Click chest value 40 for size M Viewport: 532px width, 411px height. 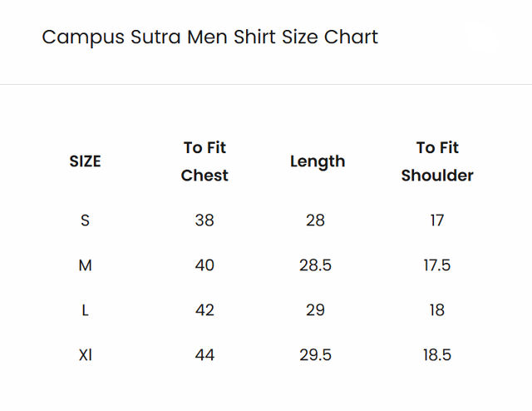pos(204,265)
